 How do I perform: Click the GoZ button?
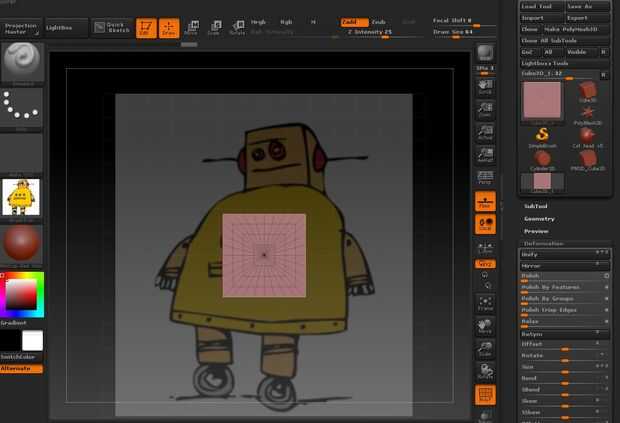point(529,52)
